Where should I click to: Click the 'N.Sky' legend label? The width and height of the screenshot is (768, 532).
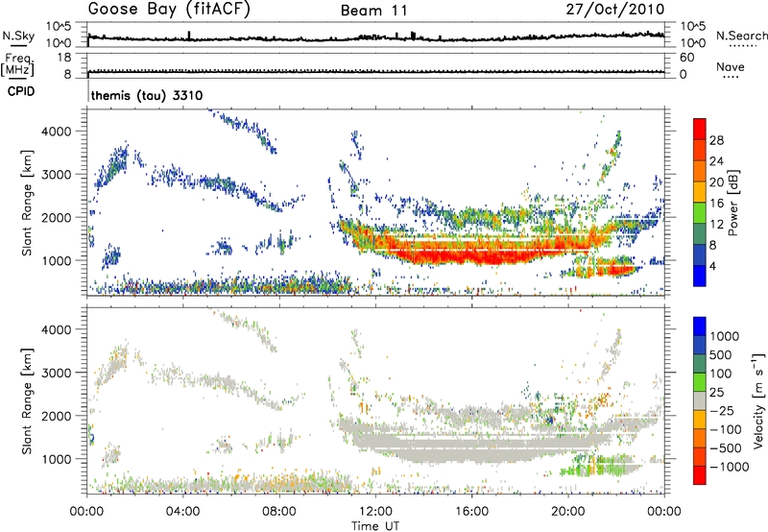click(18, 36)
